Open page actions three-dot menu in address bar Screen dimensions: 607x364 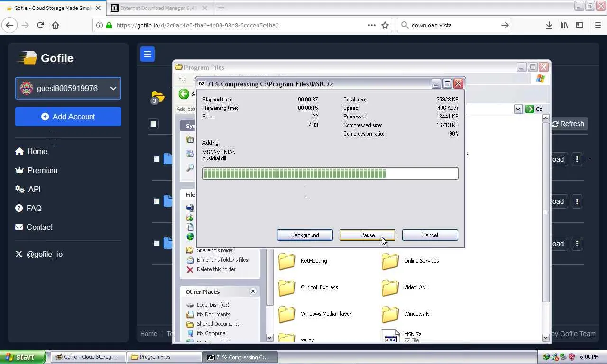pos(371,26)
